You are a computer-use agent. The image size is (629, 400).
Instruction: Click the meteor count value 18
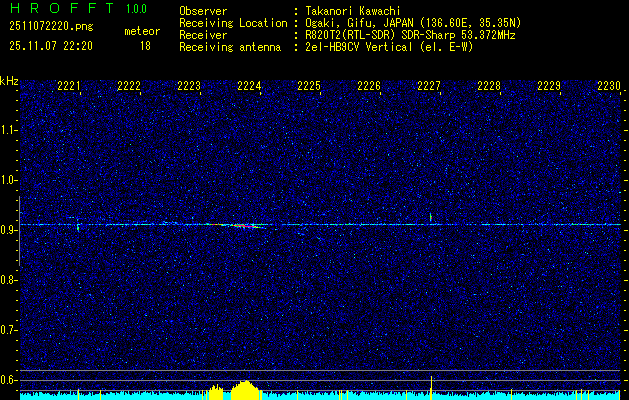click(x=145, y=46)
